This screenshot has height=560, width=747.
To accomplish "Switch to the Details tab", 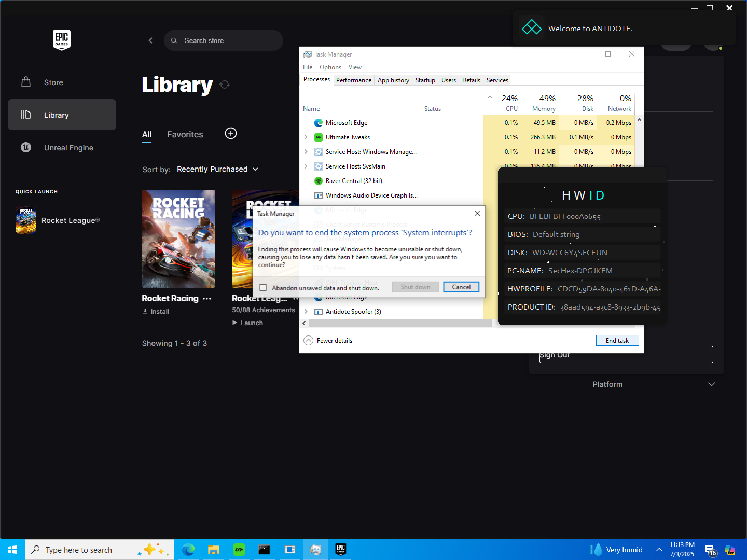I will point(471,80).
